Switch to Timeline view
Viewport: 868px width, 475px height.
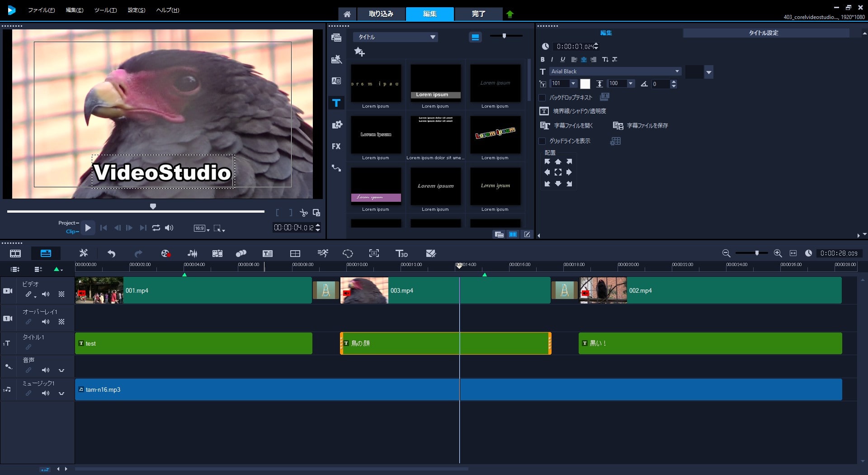click(46, 253)
